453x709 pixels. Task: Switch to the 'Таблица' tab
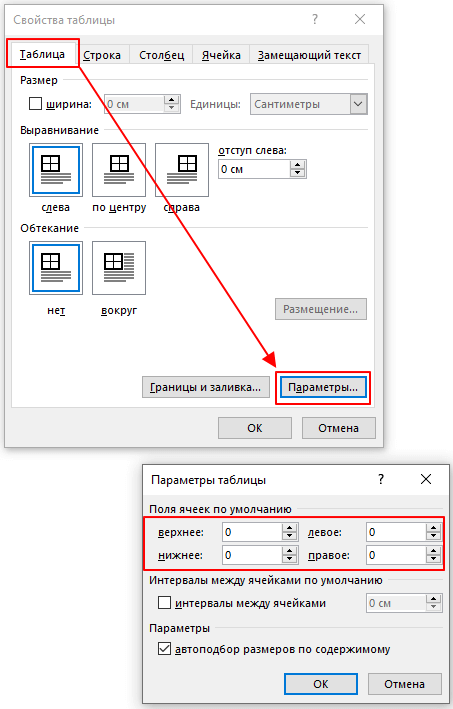[42, 54]
